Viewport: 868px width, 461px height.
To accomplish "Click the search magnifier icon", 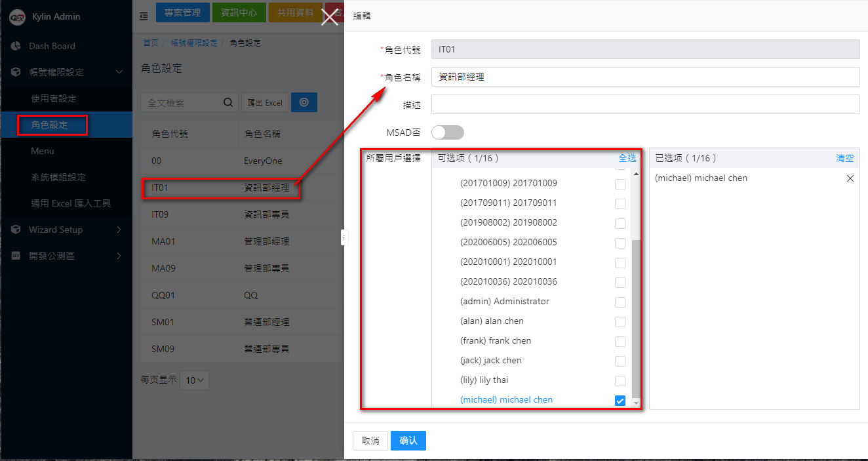I will [228, 102].
